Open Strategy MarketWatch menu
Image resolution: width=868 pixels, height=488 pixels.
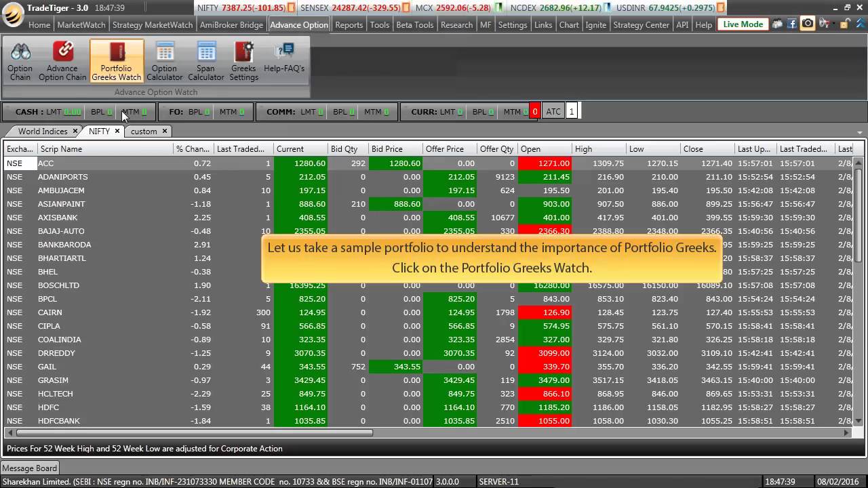[x=153, y=24]
